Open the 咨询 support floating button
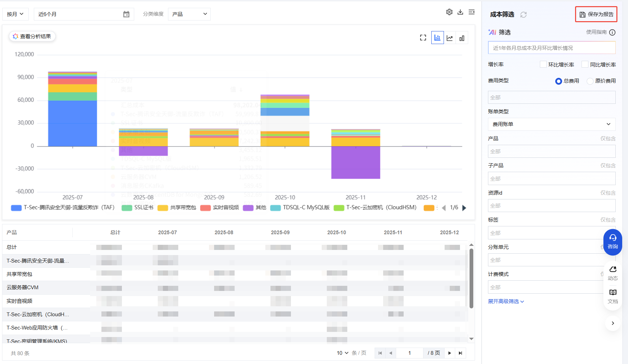 (613, 242)
